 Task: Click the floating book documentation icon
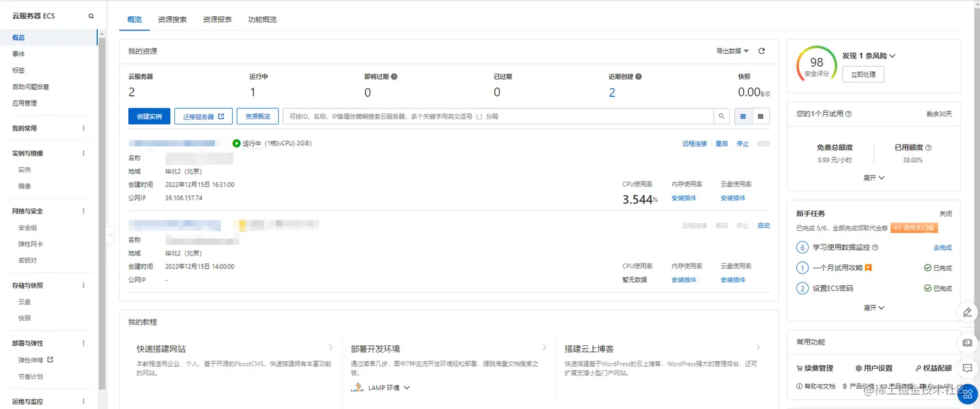967,342
